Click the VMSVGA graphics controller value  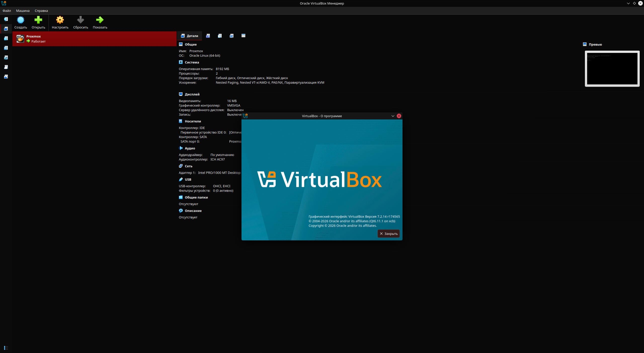point(234,105)
